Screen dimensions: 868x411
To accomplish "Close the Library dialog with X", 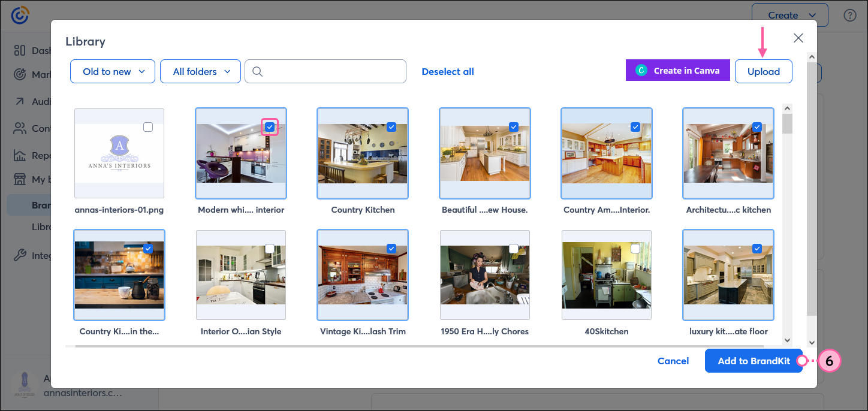I will pyautogui.click(x=798, y=38).
